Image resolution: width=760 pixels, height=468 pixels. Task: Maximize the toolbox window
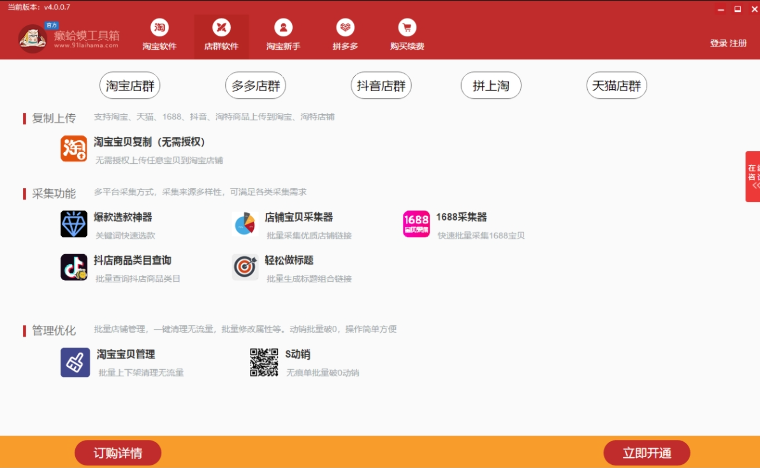coord(737,9)
